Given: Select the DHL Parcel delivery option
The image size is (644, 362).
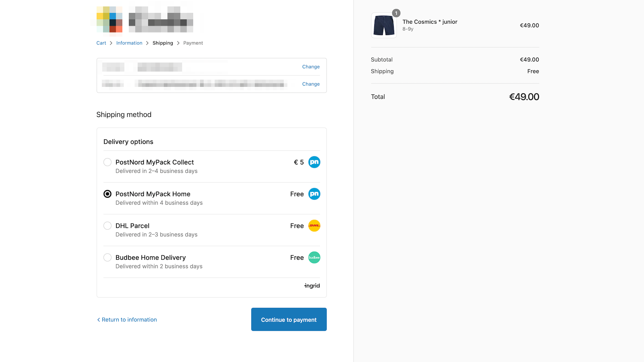Looking at the screenshot, I should [x=107, y=226].
